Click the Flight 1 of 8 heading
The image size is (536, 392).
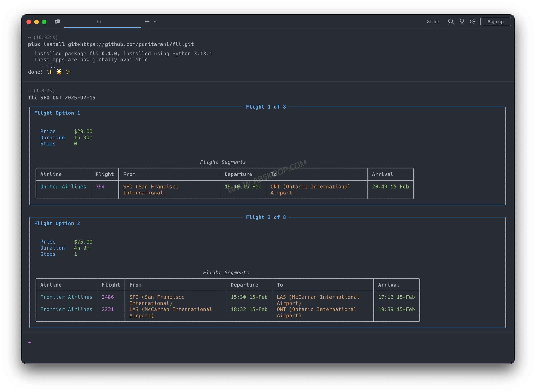pyautogui.click(x=266, y=107)
